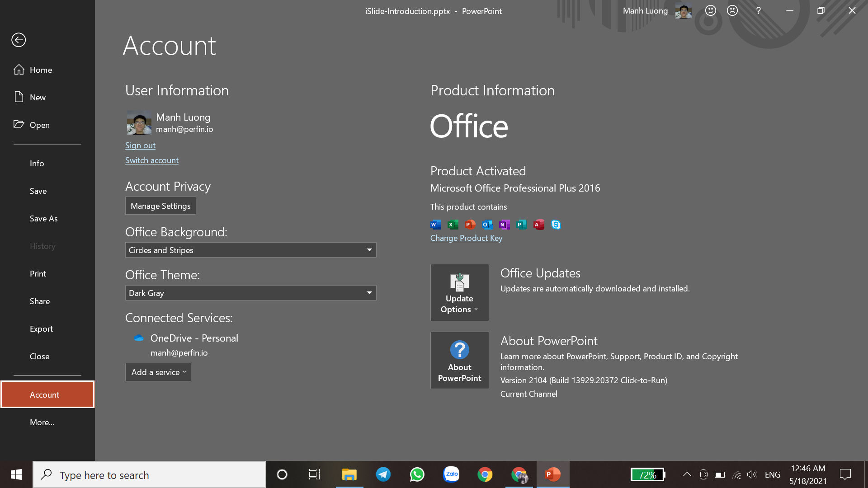The height and width of the screenshot is (488, 868).
Task: Click the Manage Settings button
Action: pos(160,206)
